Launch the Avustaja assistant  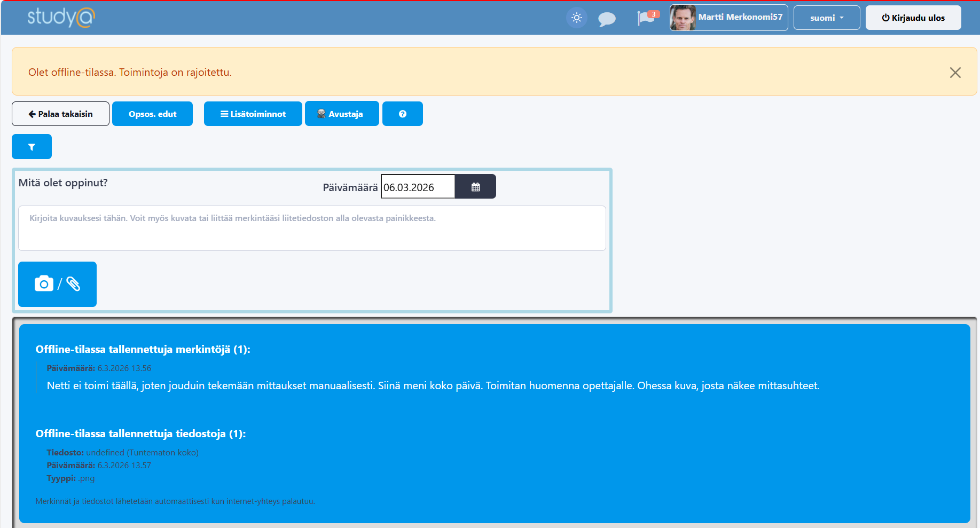pos(341,114)
